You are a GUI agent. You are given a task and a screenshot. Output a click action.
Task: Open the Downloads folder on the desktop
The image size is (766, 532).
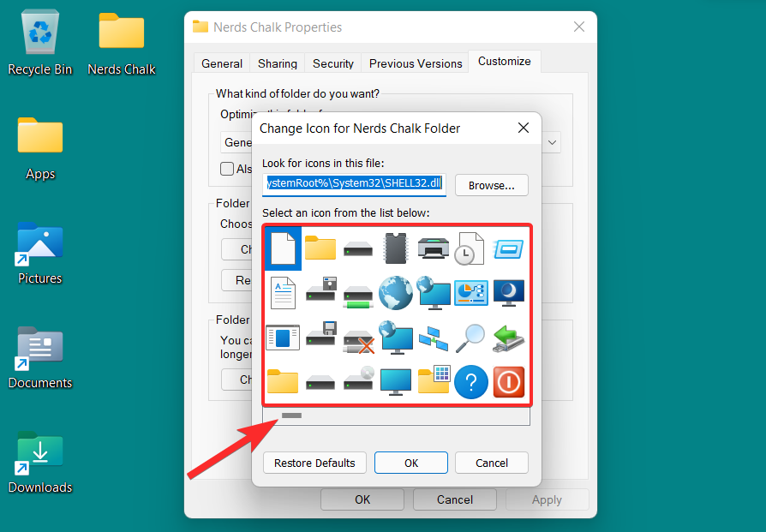coord(39,450)
